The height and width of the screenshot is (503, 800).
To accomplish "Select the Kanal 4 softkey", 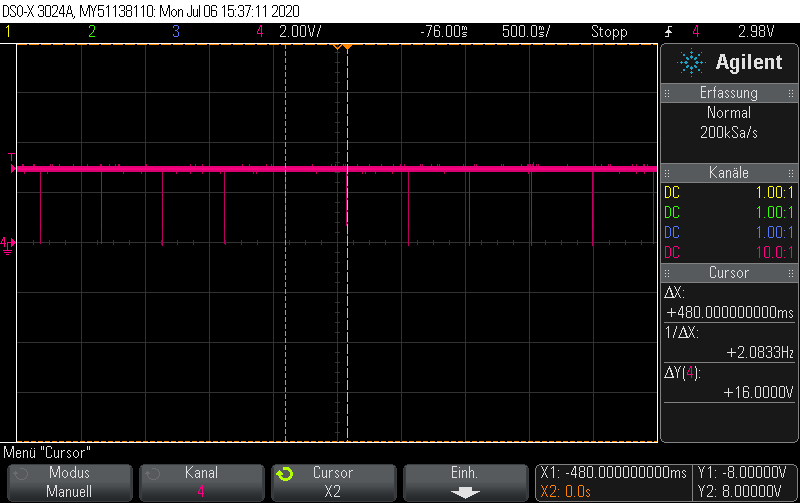I will pyautogui.click(x=202, y=482).
